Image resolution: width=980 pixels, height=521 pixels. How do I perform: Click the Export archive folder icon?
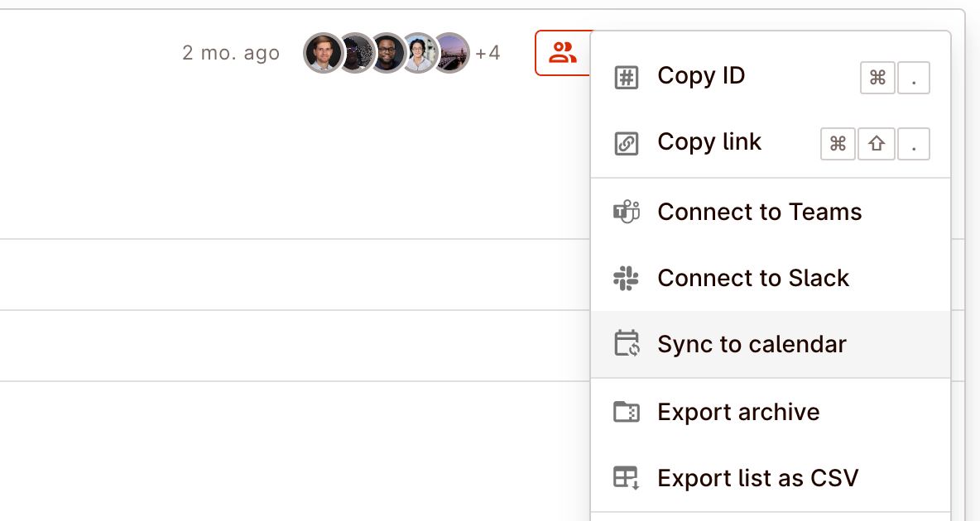point(627,412)
